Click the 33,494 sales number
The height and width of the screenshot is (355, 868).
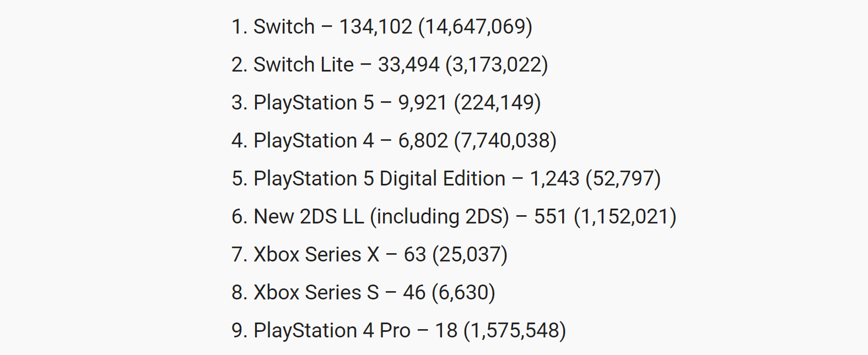[408, 64]
